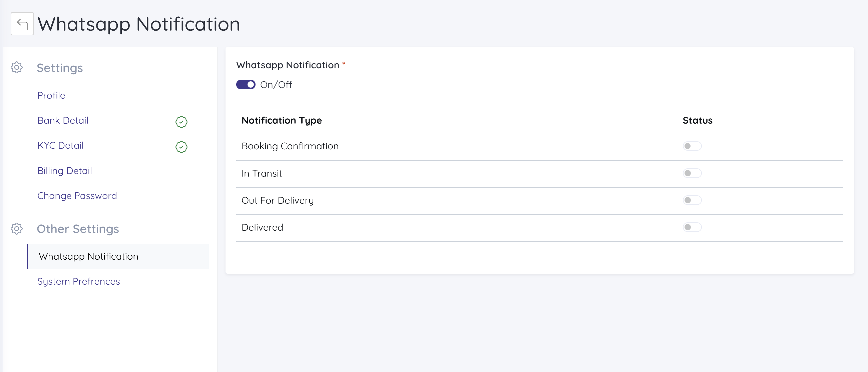Enable the Booking Confirmation status toggle
The width and height of the screenshot is (868, 372).
(x=692, y=146)
